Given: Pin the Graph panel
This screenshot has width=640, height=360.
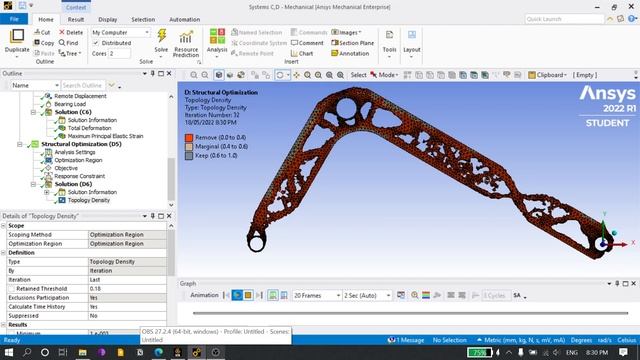Looking at the screenshot, I should pyautogui.click(x=617, y=283).
